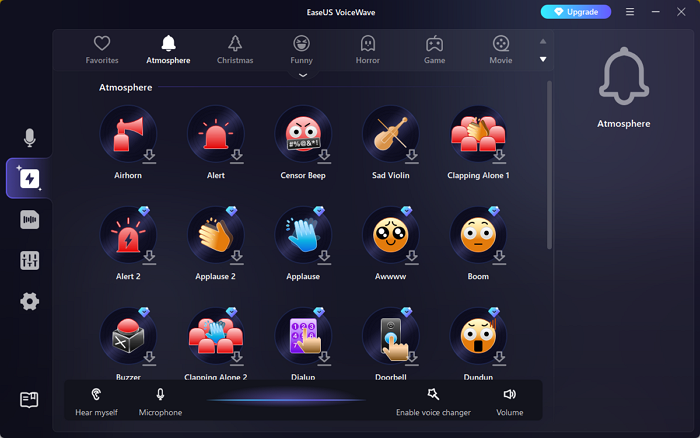The image size is (700, 438).
Task: Select the soundboard lightning sidebar icon
Action: coord(29,179)
